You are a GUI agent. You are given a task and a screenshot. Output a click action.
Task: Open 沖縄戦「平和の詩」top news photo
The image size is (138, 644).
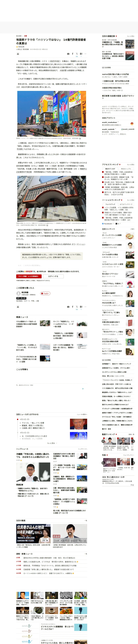point(33,472)
